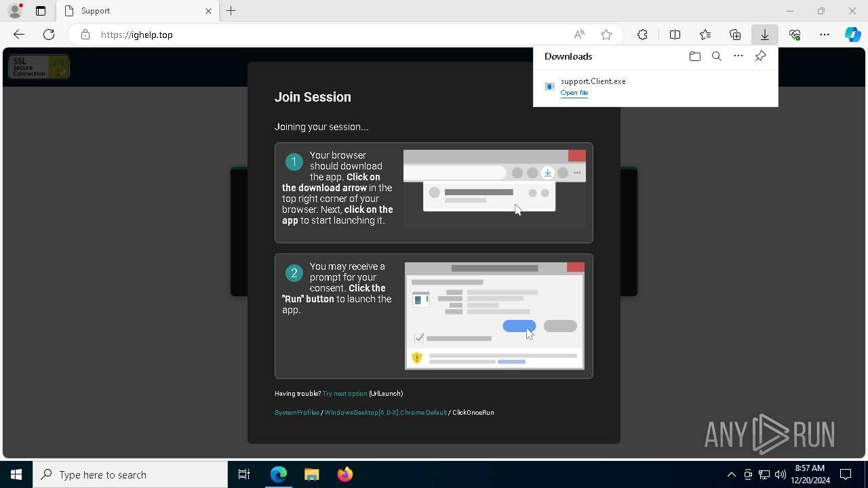This screenshot has width=868, height=488.
Task: Click Open file link
Action: pyautogui.click(x=574, y=93)
